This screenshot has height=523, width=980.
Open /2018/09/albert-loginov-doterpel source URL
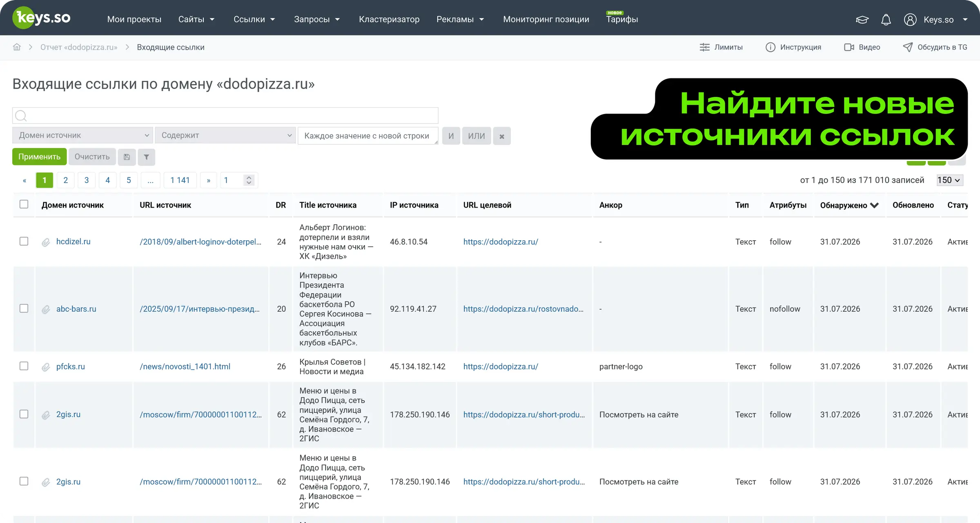coord(200,242)
